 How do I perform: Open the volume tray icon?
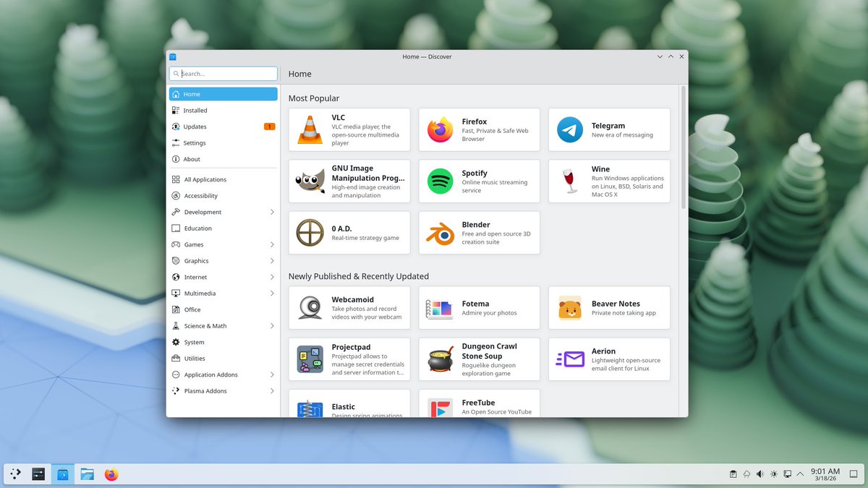(x=760, y=474)
